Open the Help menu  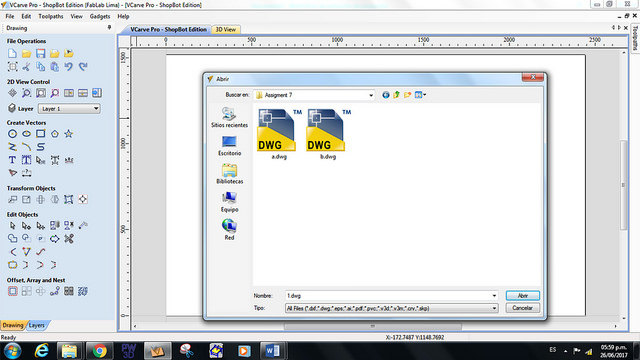point(123,16)
